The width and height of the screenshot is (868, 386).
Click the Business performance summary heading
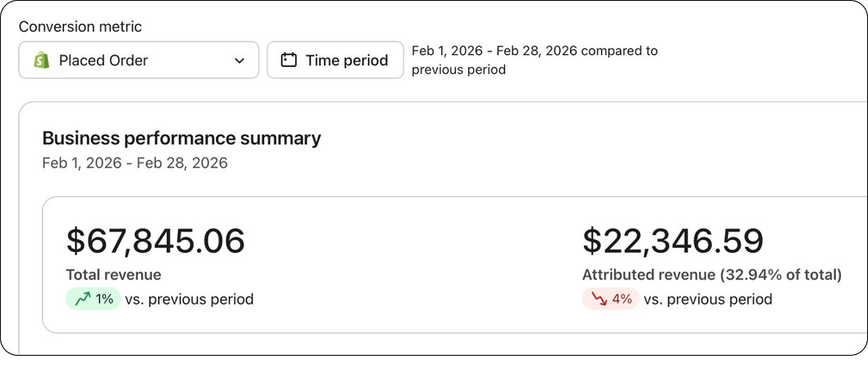coord(182,138)
